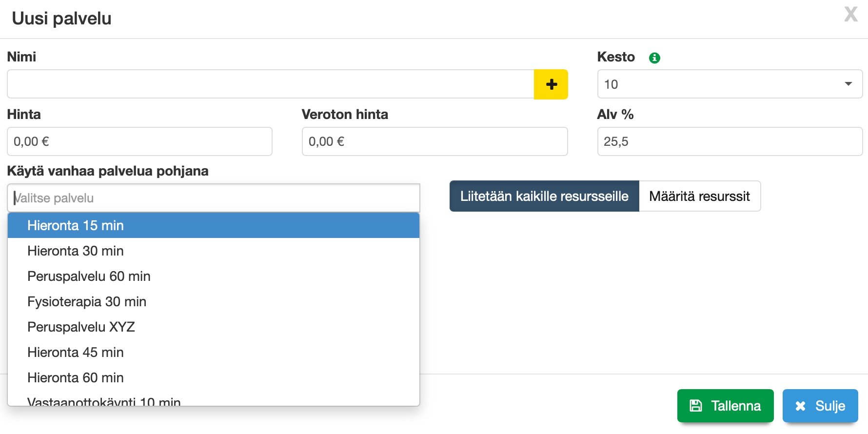Image resolution: width=868 pixels, height=434 pixels.
Task: Select Peruspalvelu XYZ option
Action: point(214,327)
